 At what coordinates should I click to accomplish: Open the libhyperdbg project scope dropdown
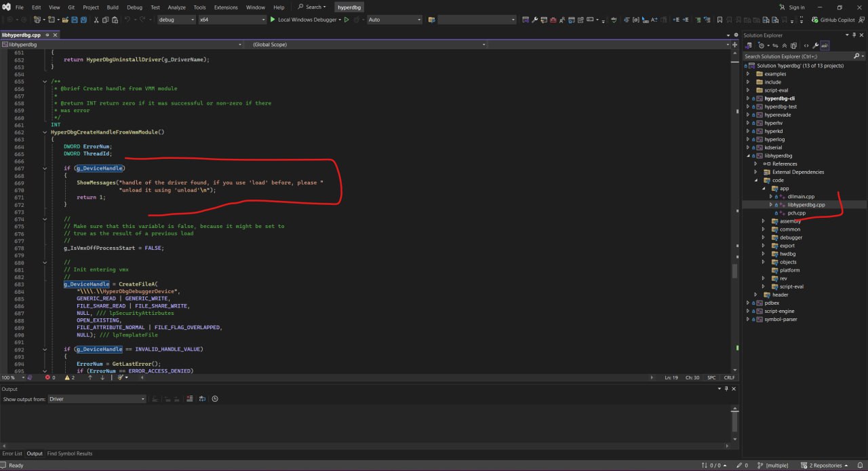121,44
